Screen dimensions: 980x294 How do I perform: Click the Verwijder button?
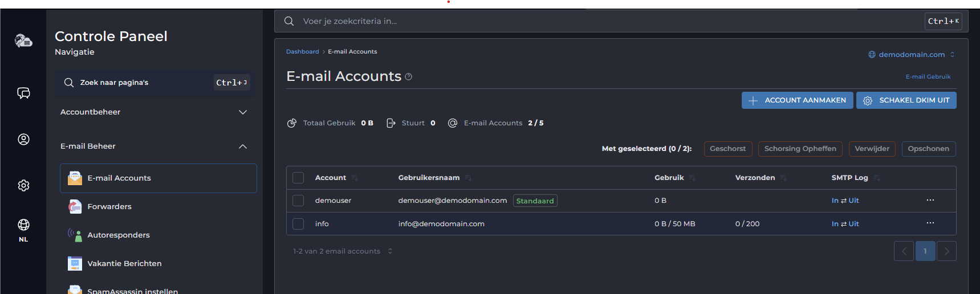tap(872, 149)
